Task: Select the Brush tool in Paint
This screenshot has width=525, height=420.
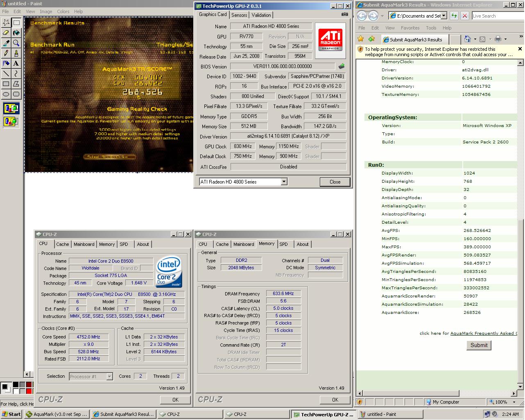Action: tap(16, 53)
